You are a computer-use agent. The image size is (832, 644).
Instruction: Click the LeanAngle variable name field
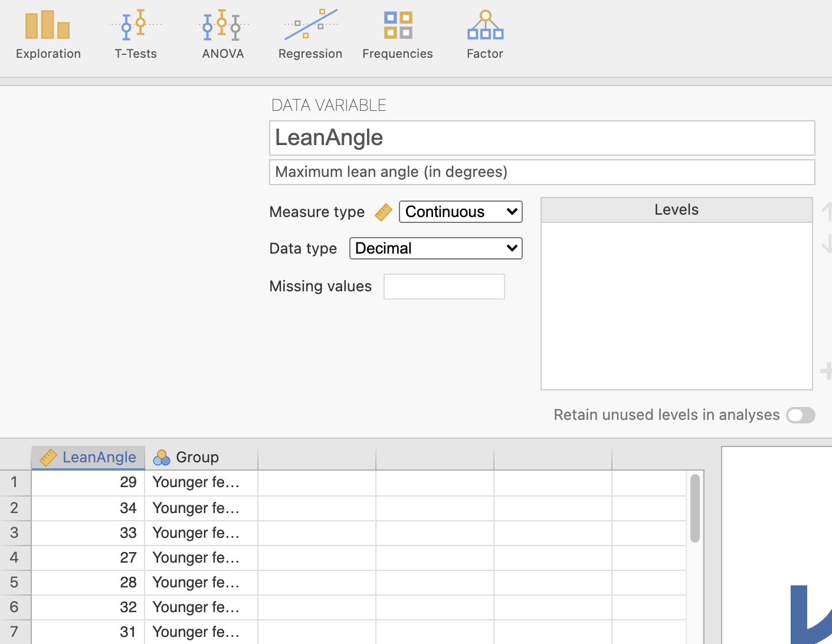tap(542, 138)
